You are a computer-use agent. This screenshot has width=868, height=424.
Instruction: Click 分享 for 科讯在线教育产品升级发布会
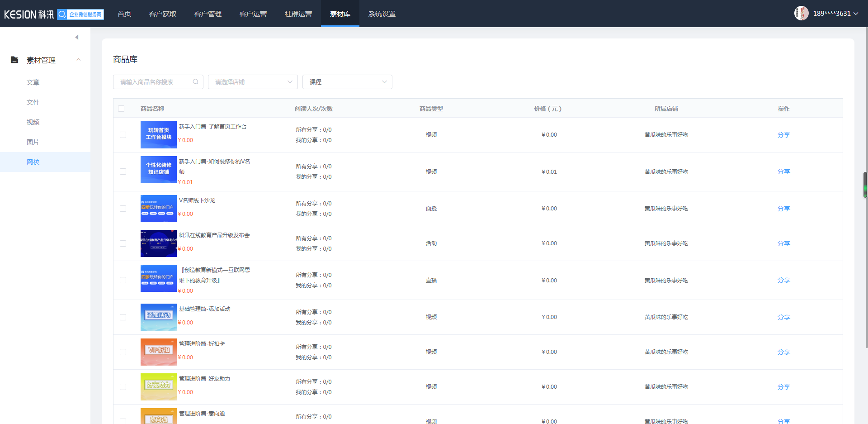[783, 243]
